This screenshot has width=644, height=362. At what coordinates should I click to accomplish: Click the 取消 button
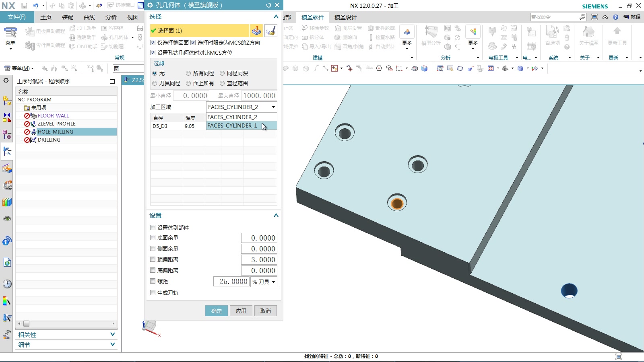point(266,311)
